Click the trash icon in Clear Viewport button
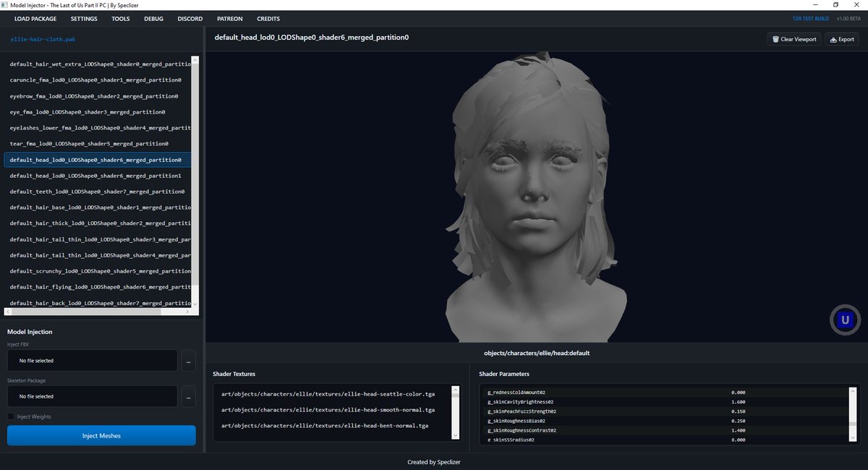The width and height of the screenshot is (868, 470). click(x=777, y=39)
